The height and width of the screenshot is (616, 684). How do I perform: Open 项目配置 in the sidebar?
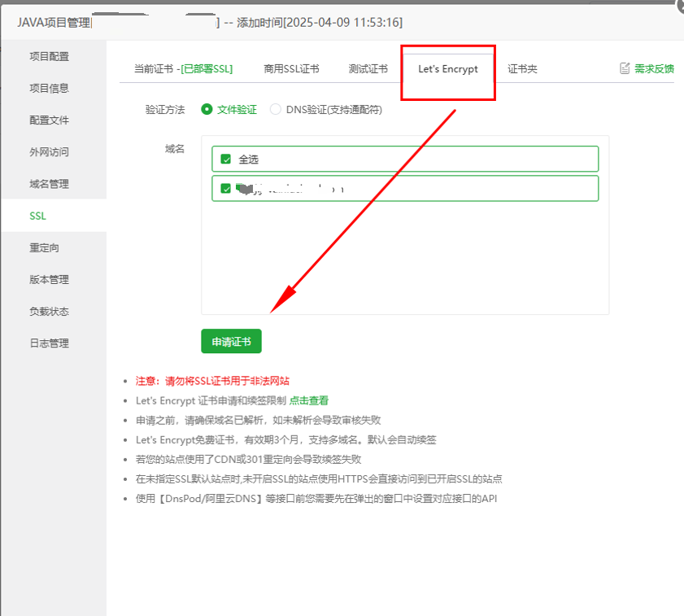(x=49, y=56)
